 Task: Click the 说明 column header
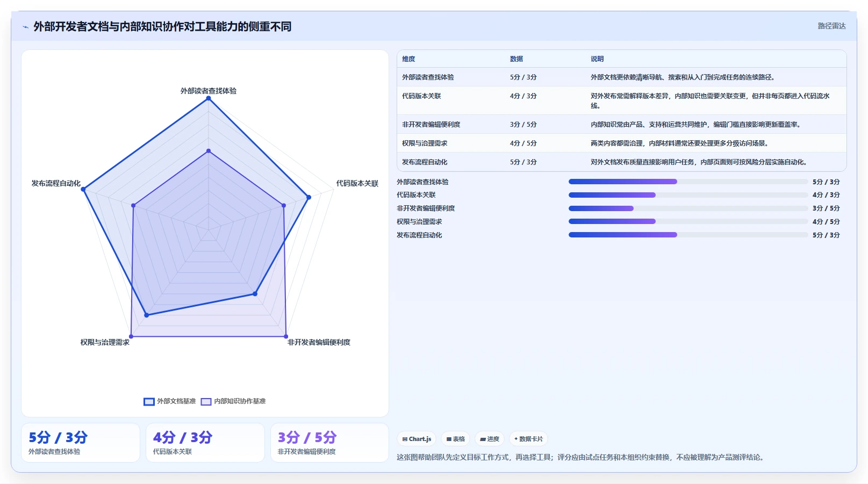[x=597, y=59]
